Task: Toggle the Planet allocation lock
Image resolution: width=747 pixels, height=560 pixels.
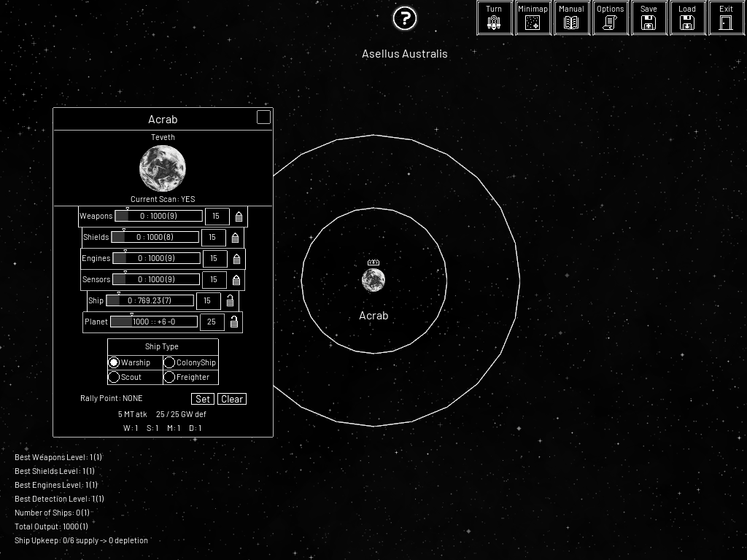Action: pyautogui.click(x=233, y=322)
